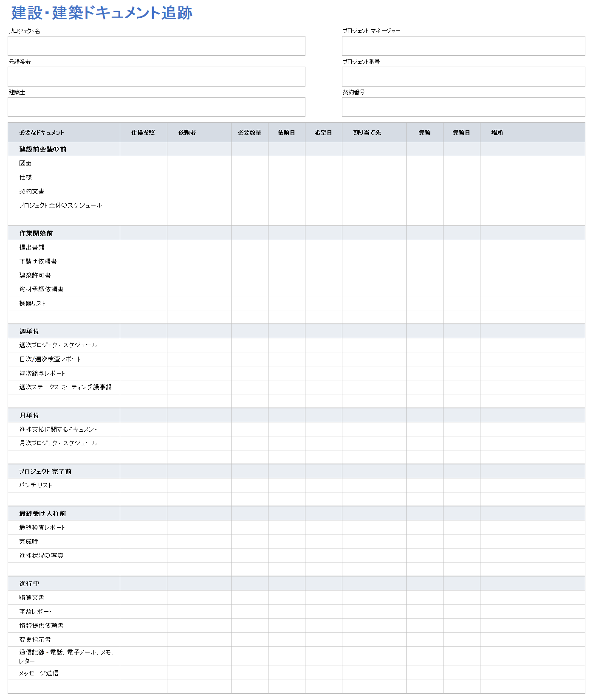Click the 完成時 row label

(28, 541)
